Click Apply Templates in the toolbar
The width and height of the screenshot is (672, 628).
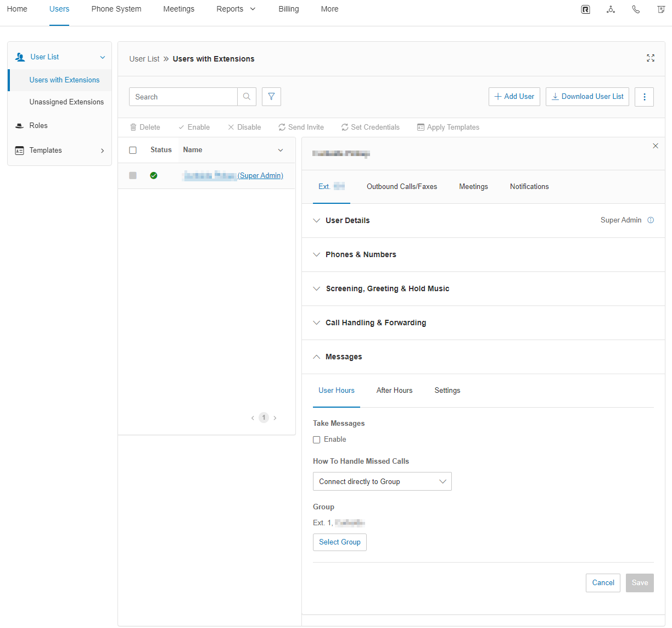(x=448, y=127)
